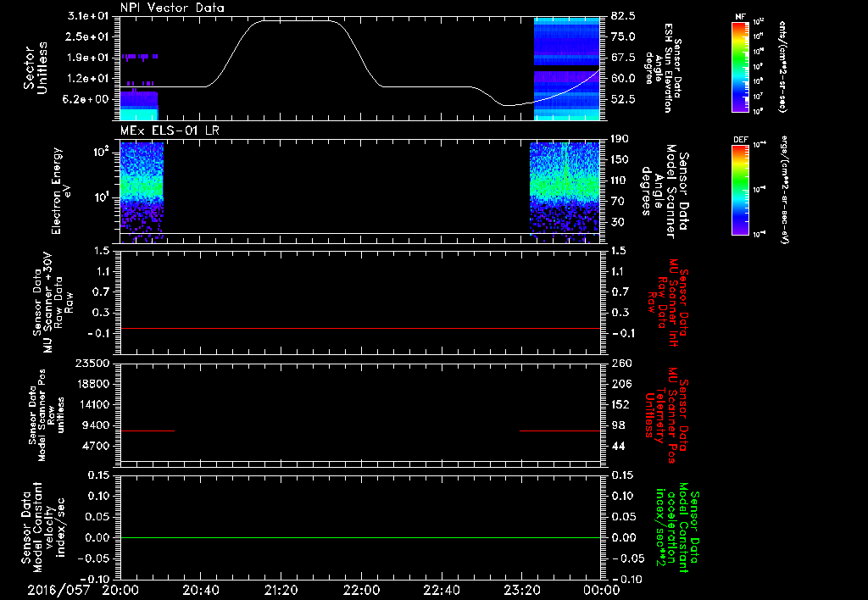Click the 'MU Scanner +30V Raw Data' label
The height and width of the screenshot is (600, 868).
pos(53,303)
